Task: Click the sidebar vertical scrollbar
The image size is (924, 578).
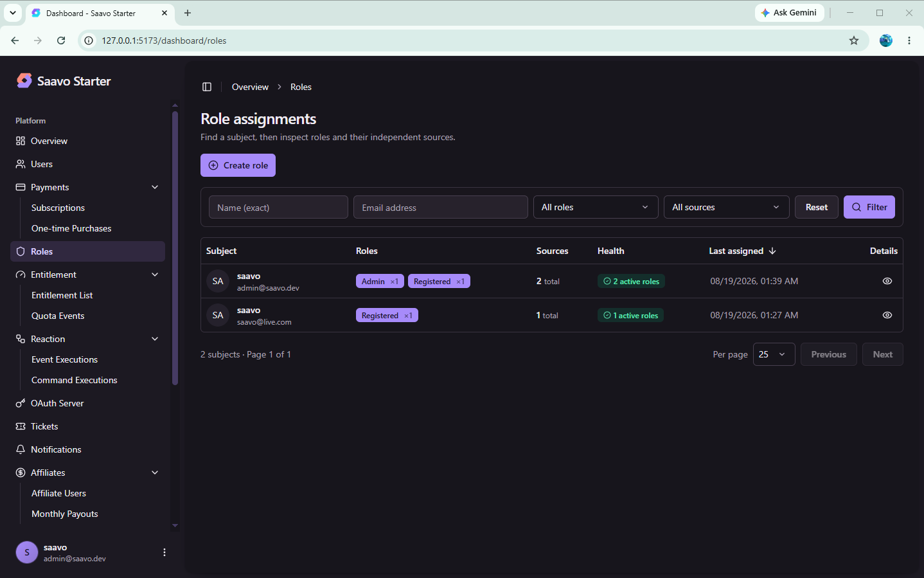Action: point(175,248)
